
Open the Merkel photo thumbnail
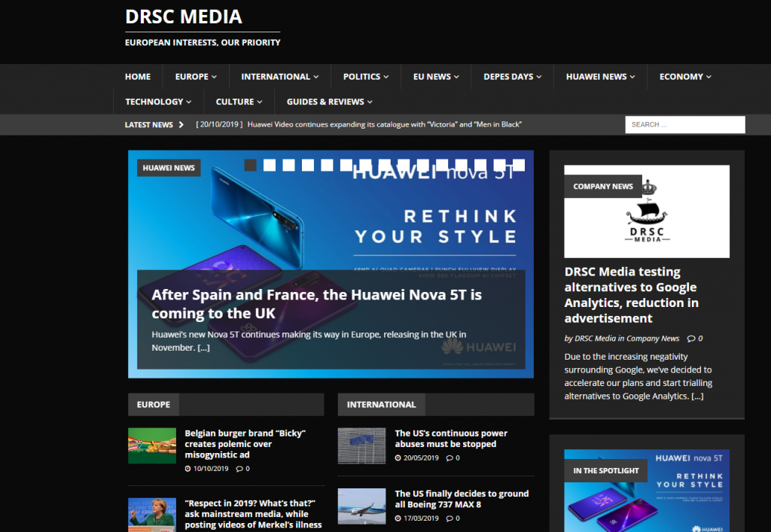click(x=152, y=515)
